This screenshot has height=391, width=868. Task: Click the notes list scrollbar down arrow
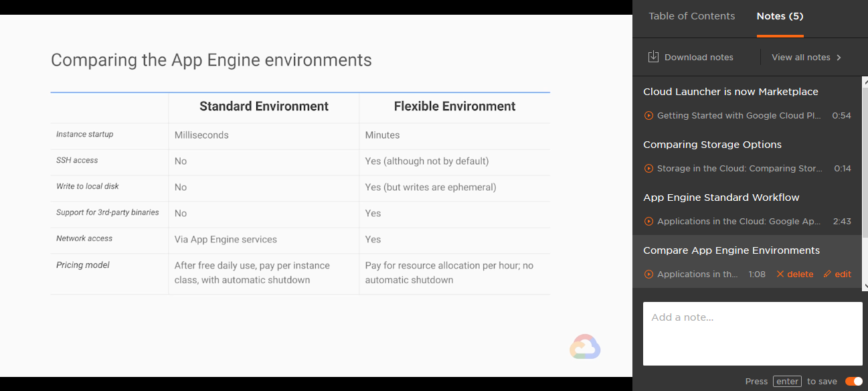click(x=865, y=286)
